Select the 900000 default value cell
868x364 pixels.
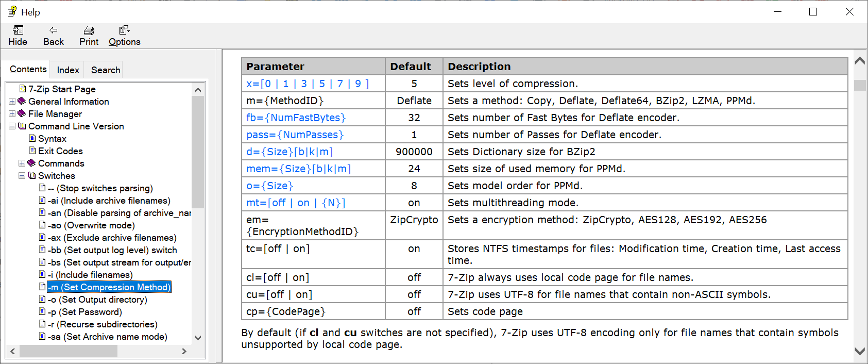[x=414, y=152]
